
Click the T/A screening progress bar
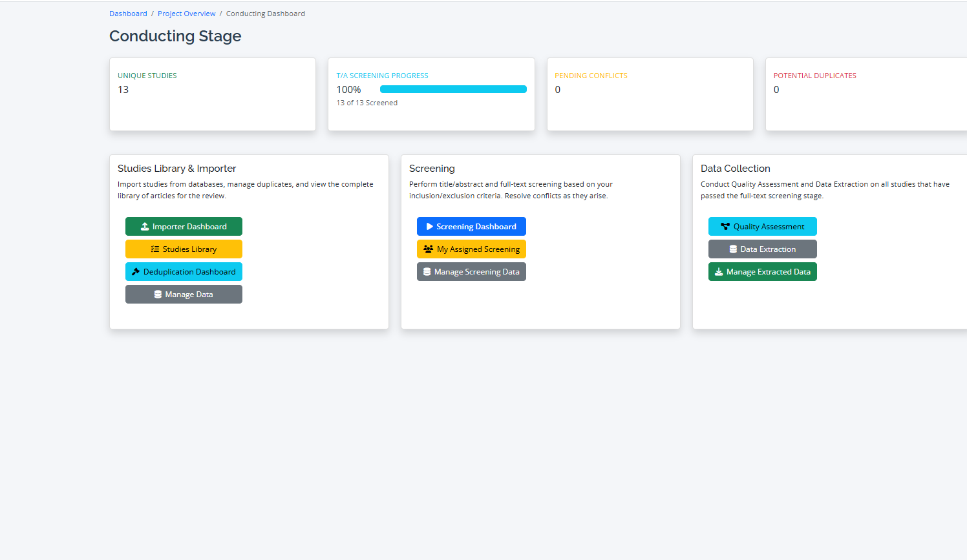pos(453,89)
